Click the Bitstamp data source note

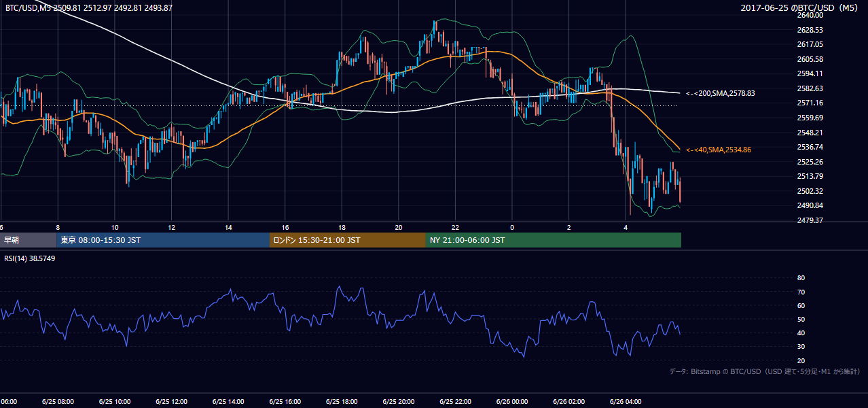click(x=765, y=371)
